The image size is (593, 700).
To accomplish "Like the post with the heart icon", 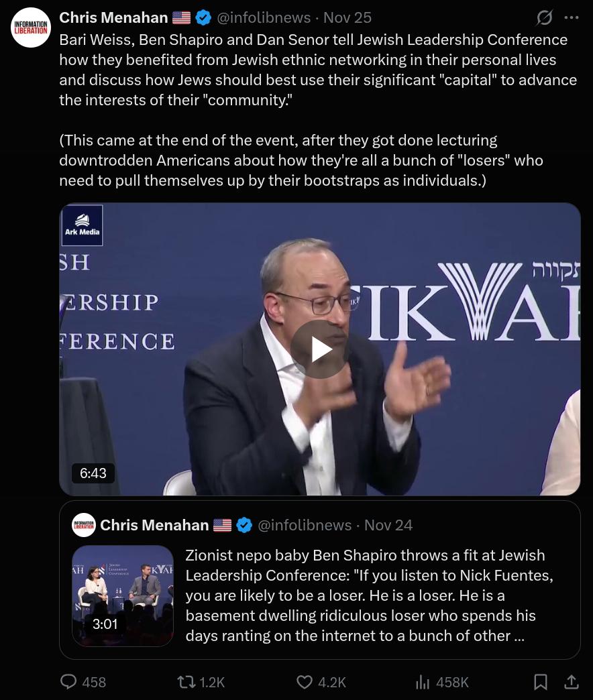I will (321, 682).
